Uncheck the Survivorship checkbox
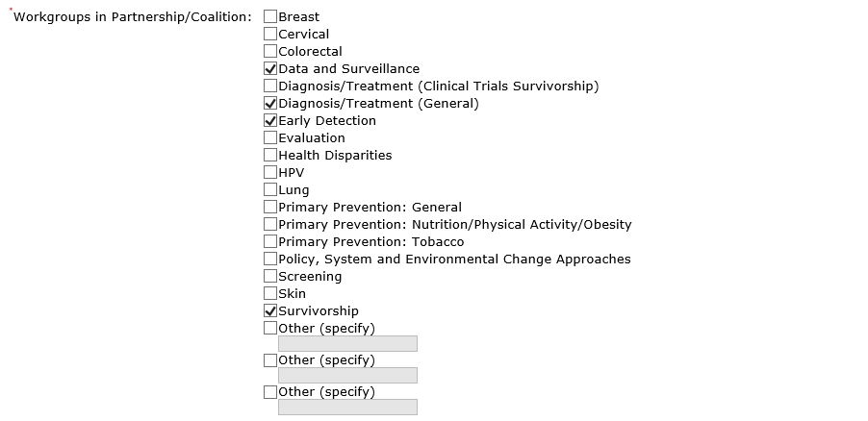 270,311
